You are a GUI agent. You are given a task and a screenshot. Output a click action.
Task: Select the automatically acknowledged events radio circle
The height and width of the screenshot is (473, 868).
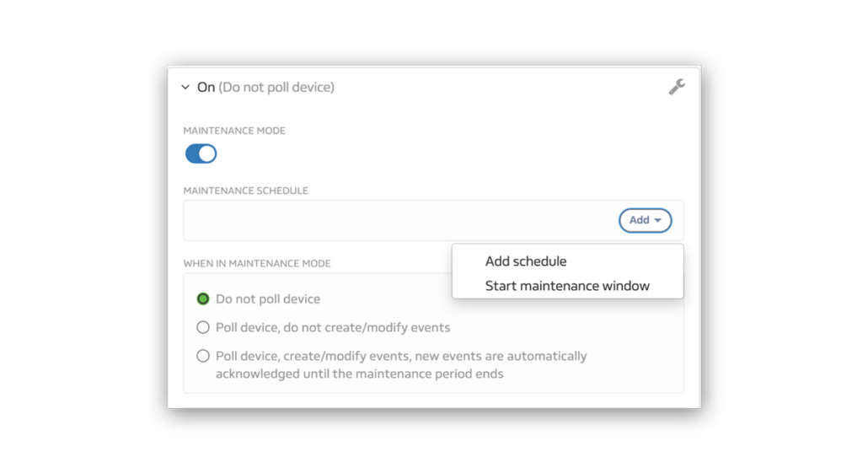(203, 356)
